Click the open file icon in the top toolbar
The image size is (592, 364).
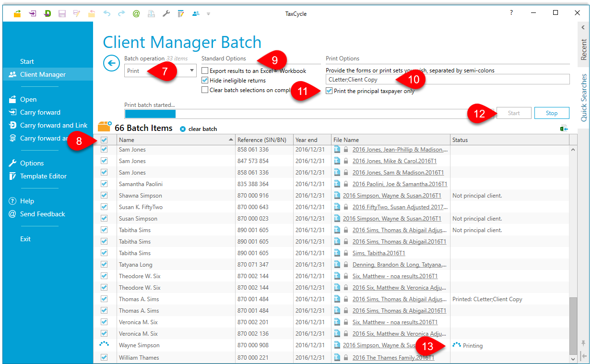pos(17,13)
